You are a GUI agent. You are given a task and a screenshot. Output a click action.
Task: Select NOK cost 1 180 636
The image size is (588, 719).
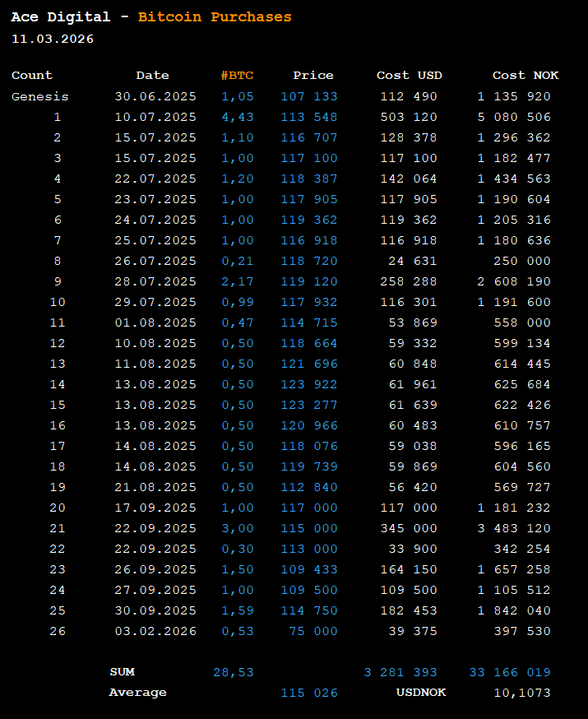point(514,240)
